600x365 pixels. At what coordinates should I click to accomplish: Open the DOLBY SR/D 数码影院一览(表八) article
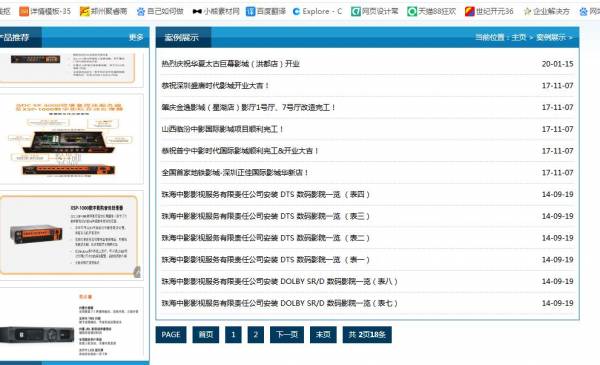pos(280,282)
